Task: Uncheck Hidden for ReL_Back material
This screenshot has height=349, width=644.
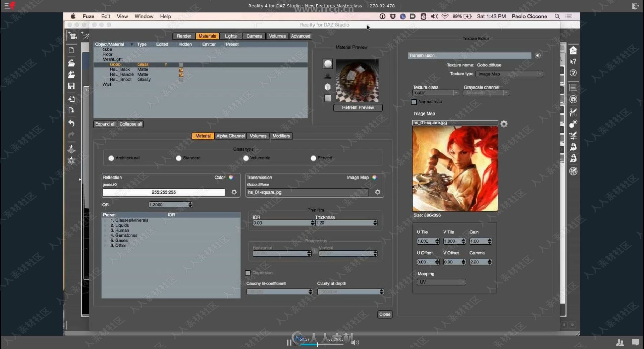Action: point(181,70)
